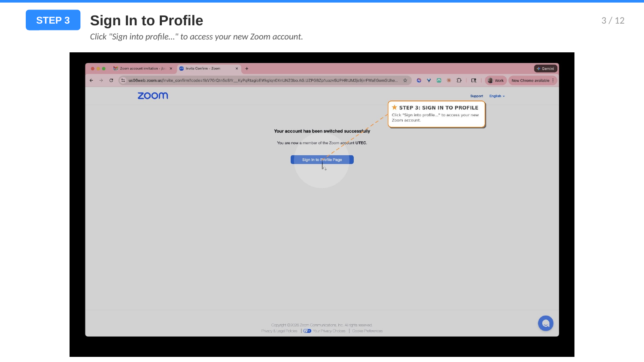644x362 pixels.
Task: Open the tab search side-panel icon
Action: tap(474, 80)
